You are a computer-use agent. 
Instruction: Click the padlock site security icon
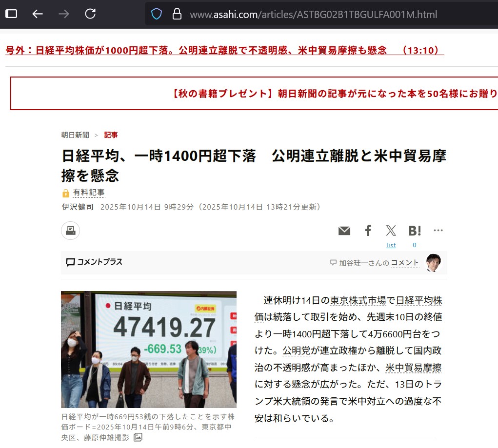point(177,14)
